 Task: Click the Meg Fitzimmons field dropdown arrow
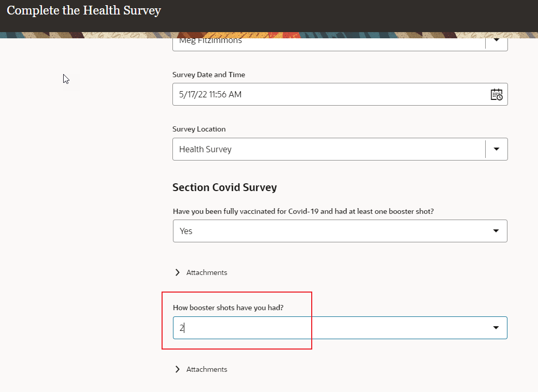pos(496,41)
